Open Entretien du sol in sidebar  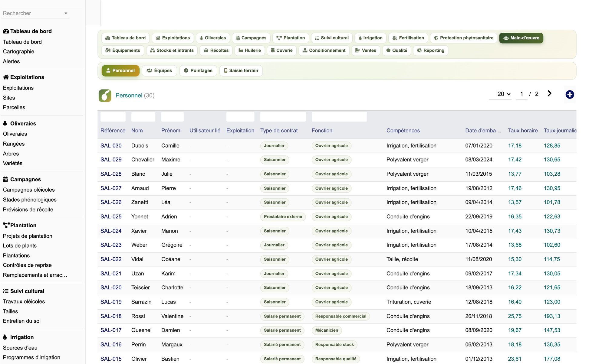pos(22,321)
